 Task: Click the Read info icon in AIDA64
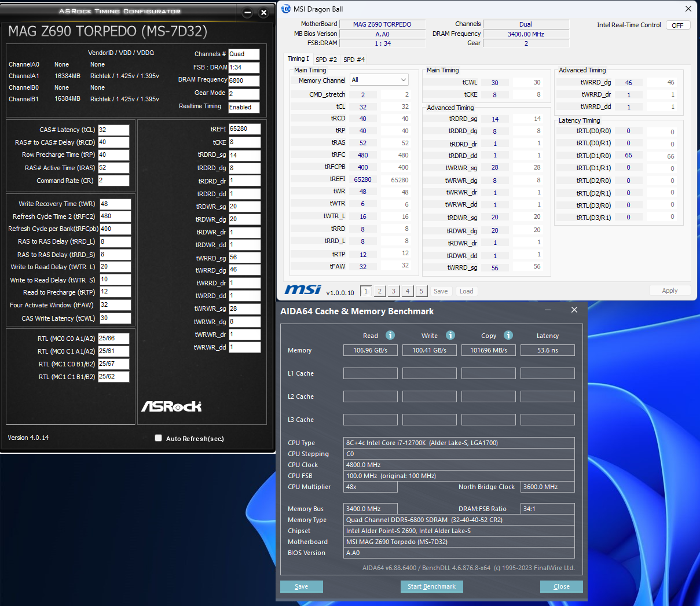(390, 335)
